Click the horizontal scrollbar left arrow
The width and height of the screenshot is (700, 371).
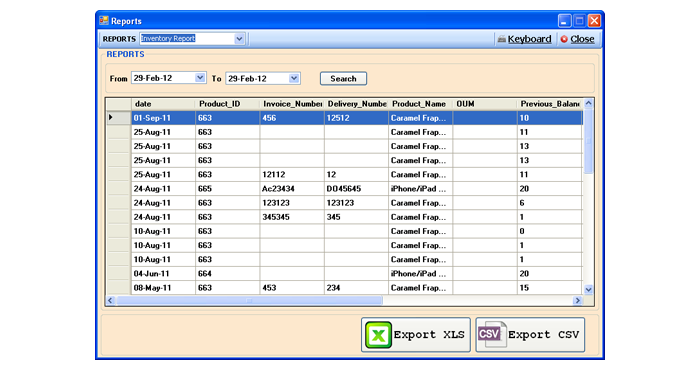[111, 300]
